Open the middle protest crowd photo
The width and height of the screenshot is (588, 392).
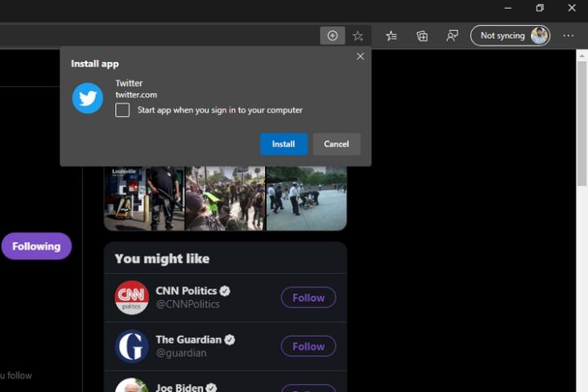(x=225, y=199)
